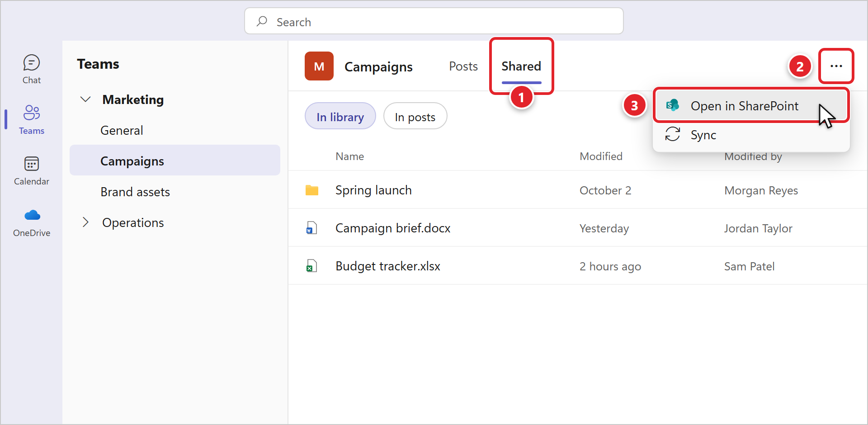Open the Brand assets channel
This screenshot has width=868, height=425.
(175, 192)
